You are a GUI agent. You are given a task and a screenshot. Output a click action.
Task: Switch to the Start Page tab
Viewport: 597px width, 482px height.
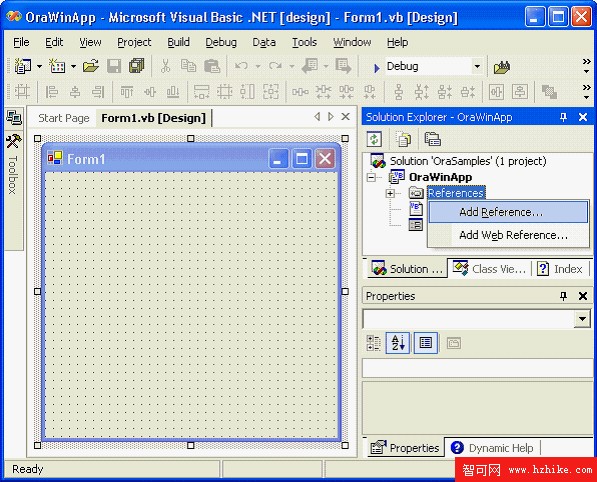click(x=64, y=118)
